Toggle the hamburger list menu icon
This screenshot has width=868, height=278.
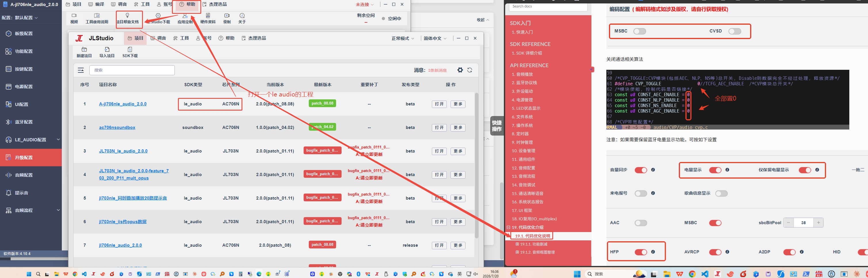tap(81, 70)
